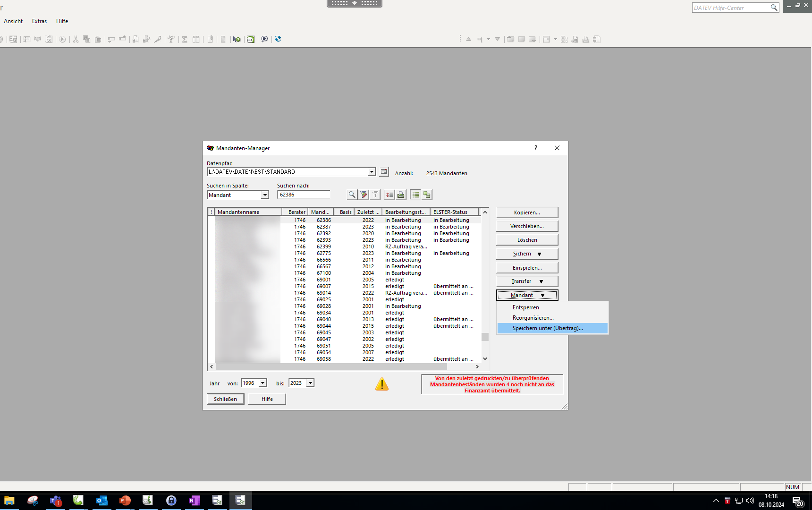Toggle the green list view button

coord(415,195)
